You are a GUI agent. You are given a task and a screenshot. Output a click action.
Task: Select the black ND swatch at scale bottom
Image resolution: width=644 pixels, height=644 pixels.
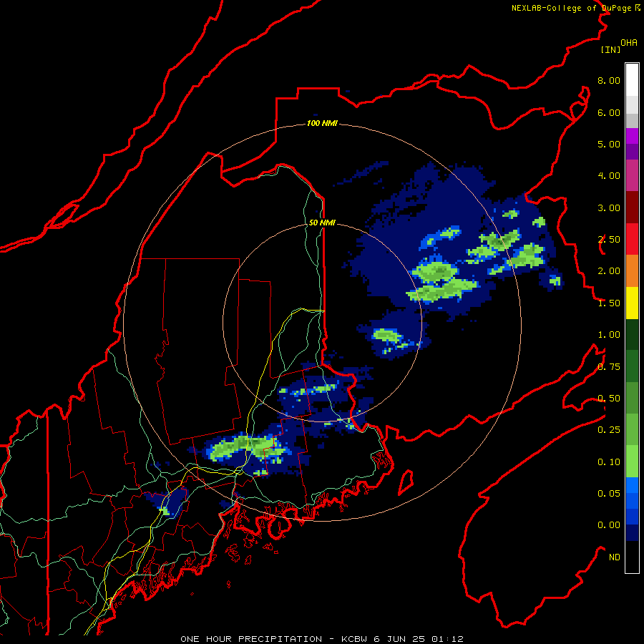coord(632,557)
